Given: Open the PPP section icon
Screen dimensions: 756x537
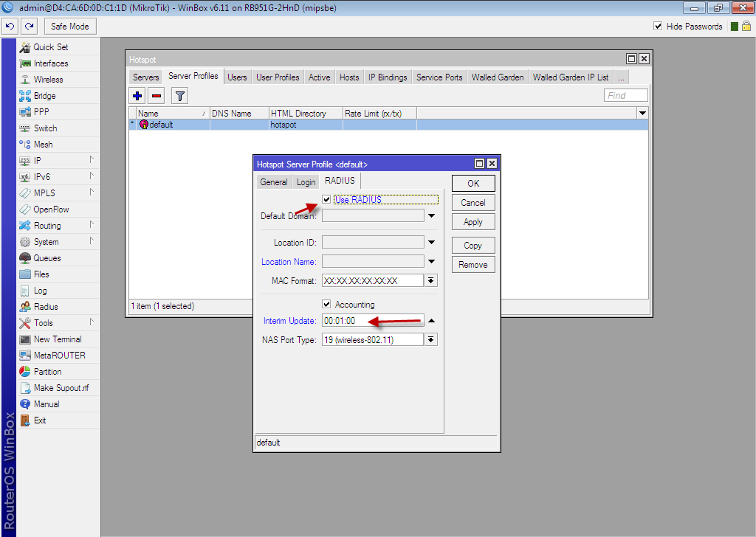Looking at the screenshot, I should 25,112.
